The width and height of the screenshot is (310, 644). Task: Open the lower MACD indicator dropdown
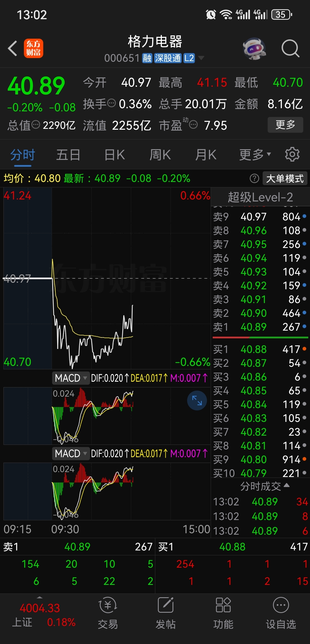(71, 453)
